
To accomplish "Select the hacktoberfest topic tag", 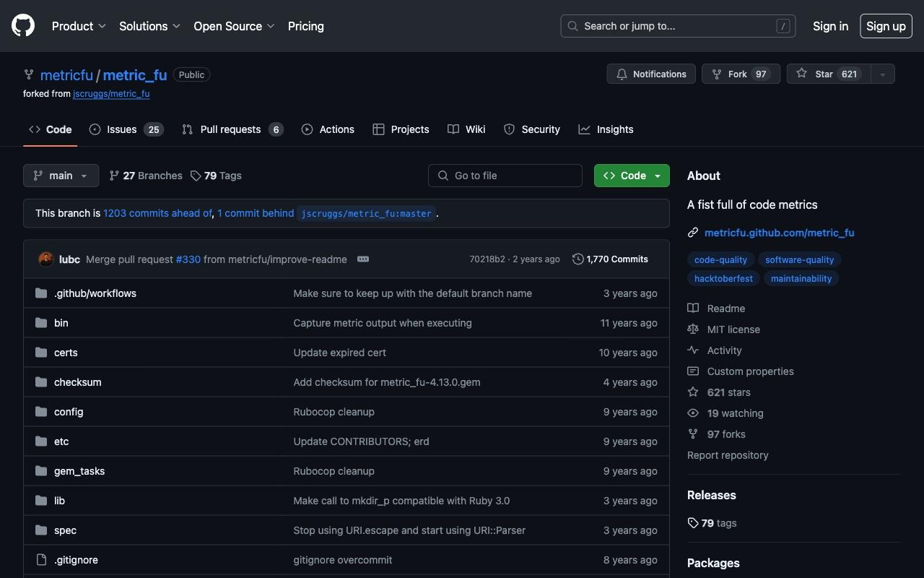I will tap(723, 278).
